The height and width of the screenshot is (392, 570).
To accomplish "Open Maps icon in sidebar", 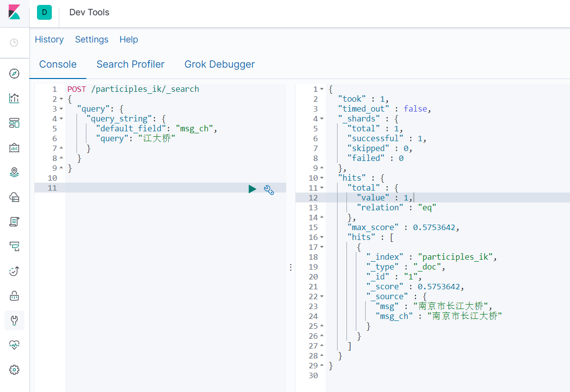I will click(x=14, y=172).
